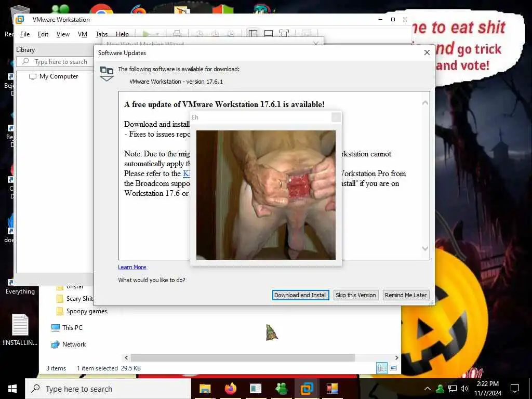Open the Windows Start menu
This screenshot has width=532, height=399.
click(12, 389)
